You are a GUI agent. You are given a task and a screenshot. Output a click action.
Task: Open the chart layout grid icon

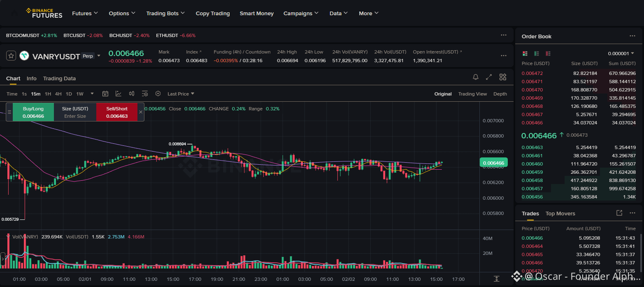tap(502, 77)
